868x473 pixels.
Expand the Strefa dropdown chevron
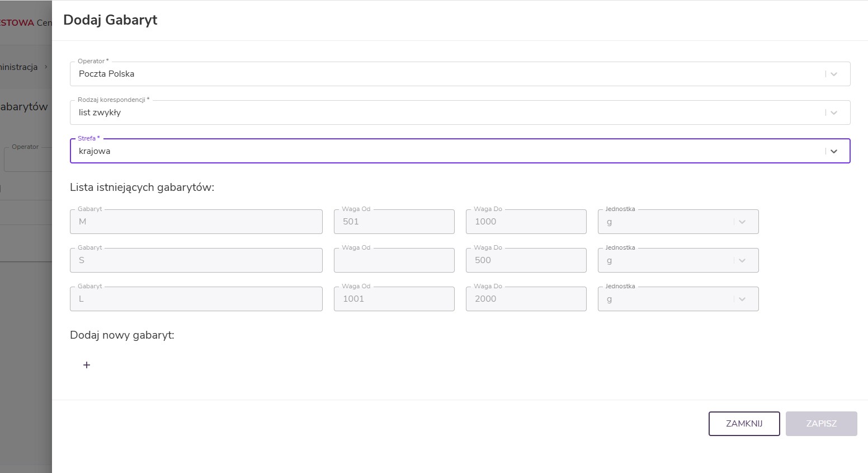pyautogui.click(x=833, y=151)
